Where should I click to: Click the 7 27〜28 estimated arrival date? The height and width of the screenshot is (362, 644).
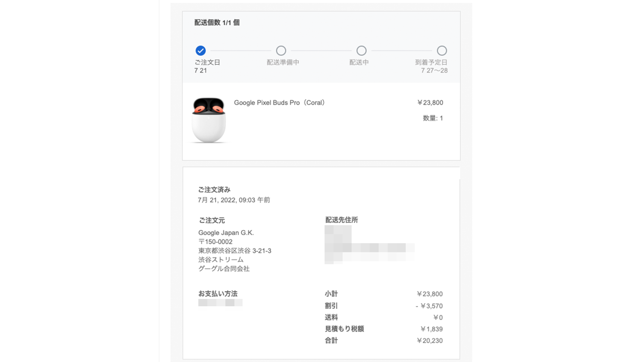[x=434, y=71]
